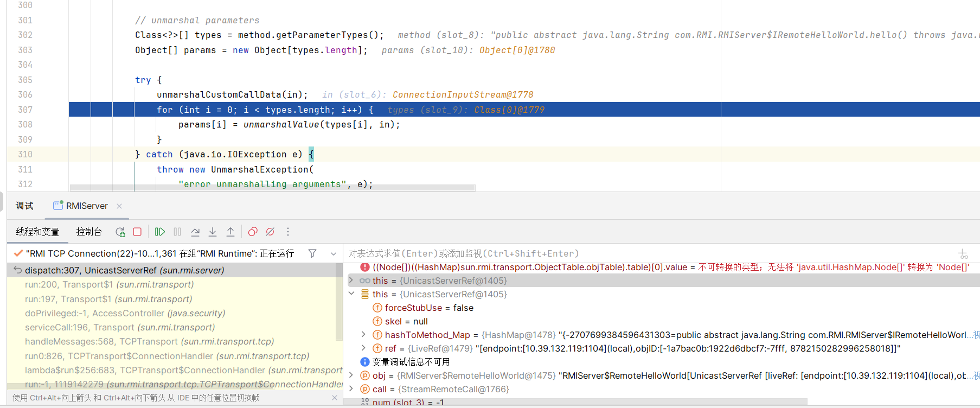Select the run:200, Transport$1 stack frame
The width and height of the screenshot is (980, 408).
click(x=171, y=284)
